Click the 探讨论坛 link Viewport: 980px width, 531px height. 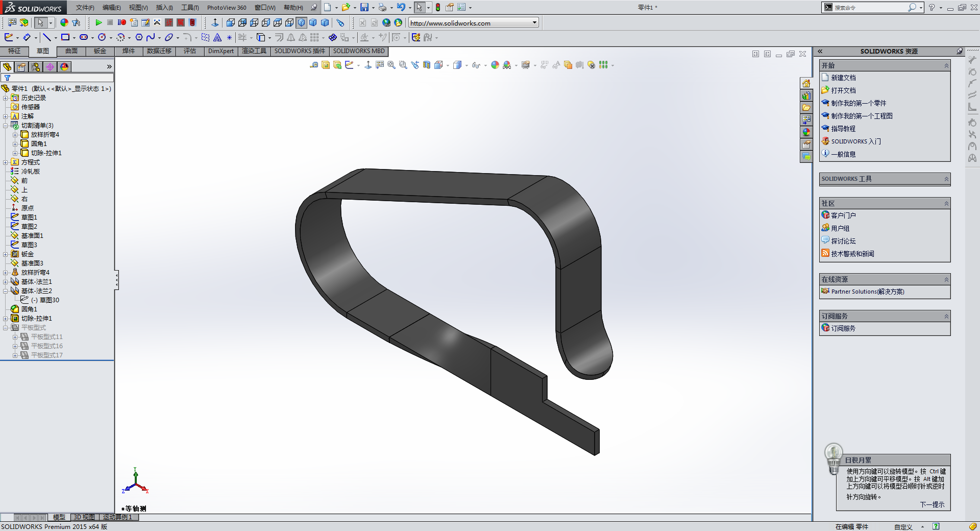pos(843,241)
